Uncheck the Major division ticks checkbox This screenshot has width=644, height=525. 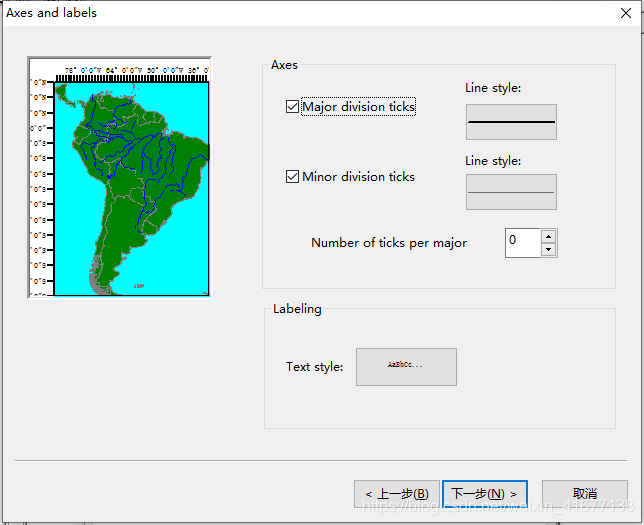(x=292, y=107)
